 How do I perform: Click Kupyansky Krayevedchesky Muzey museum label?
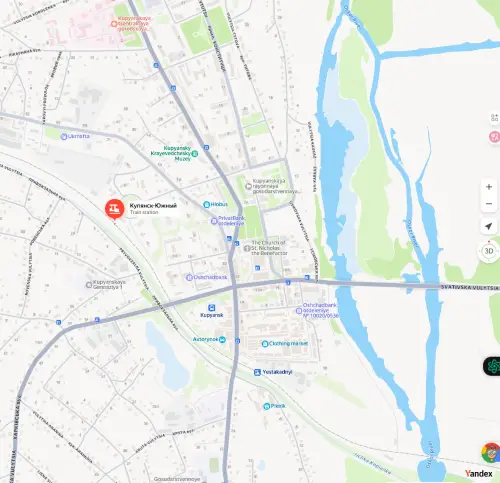171,153
